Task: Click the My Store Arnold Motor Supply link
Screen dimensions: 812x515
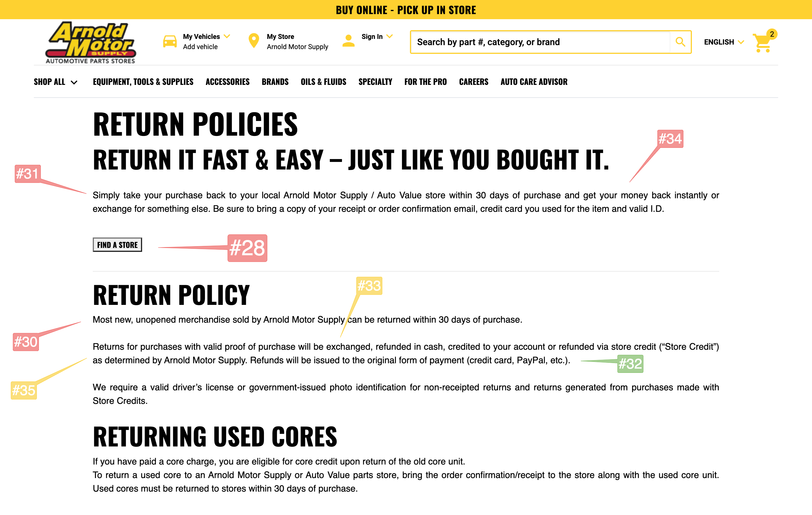Action: point(297,41)
